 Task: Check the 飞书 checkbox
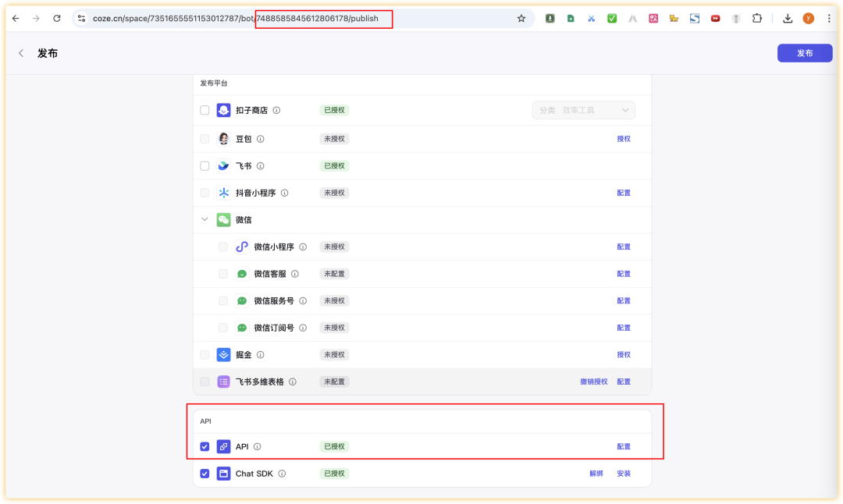[205, 165]
